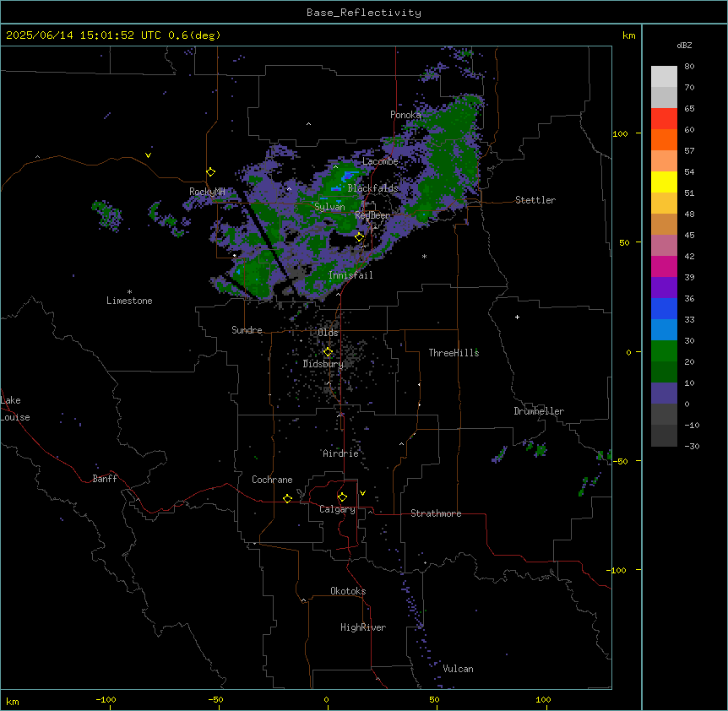Click the yellow diamond marker above Calgary label
The image size is (728, 711).
(x=342, y=497)
